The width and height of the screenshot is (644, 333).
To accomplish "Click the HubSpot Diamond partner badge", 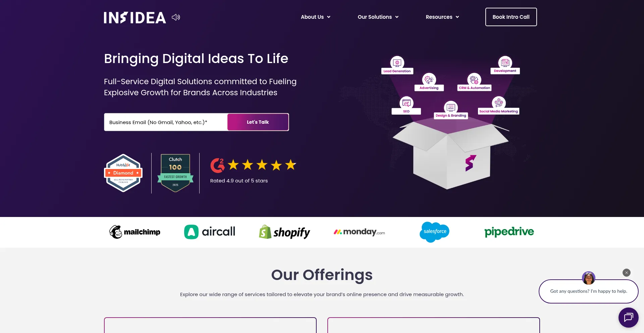I will pyautogui.click(x=123, y=173).
